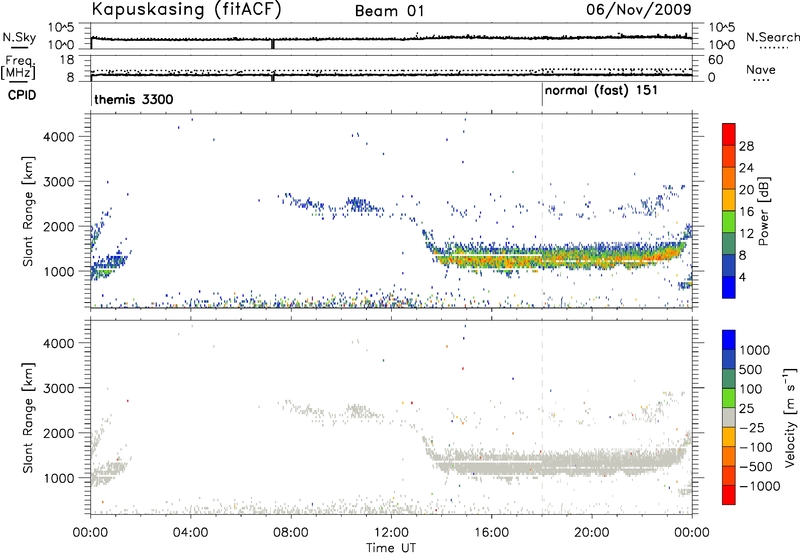The width and height of the screenshot is (800, 554).
Task: Select Velocity segment between -500 and -100
Action: coord(729,456)
